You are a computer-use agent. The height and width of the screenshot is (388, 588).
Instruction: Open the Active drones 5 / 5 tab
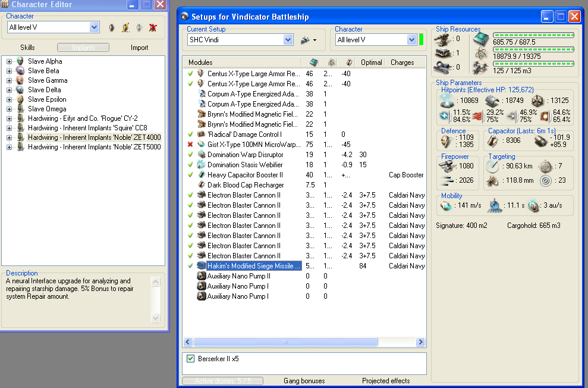pos(223,381)
